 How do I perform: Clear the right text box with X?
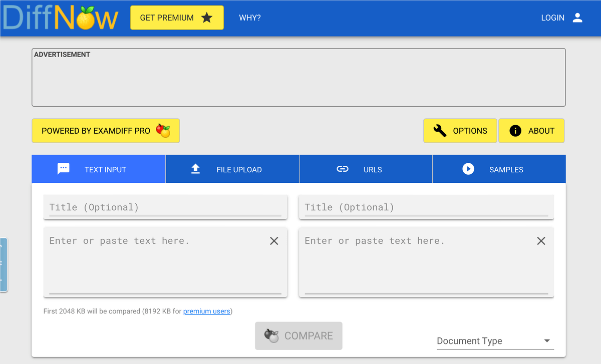point(541,241)
